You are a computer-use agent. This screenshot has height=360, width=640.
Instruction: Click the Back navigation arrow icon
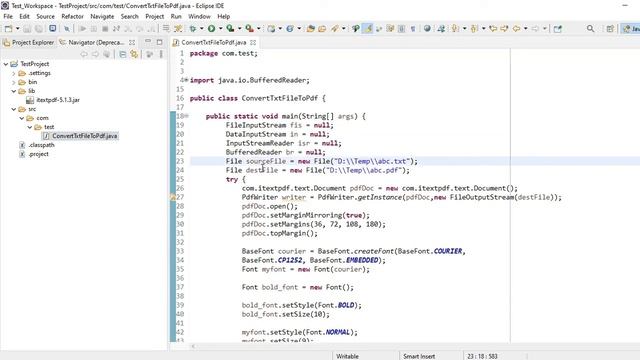pyautogui.click(x=516, y=29)
